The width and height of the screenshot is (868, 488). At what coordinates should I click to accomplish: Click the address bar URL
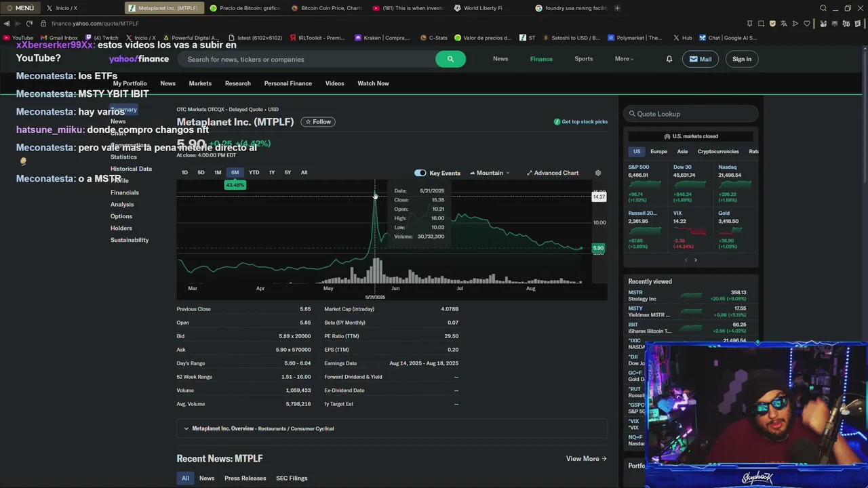95,24
